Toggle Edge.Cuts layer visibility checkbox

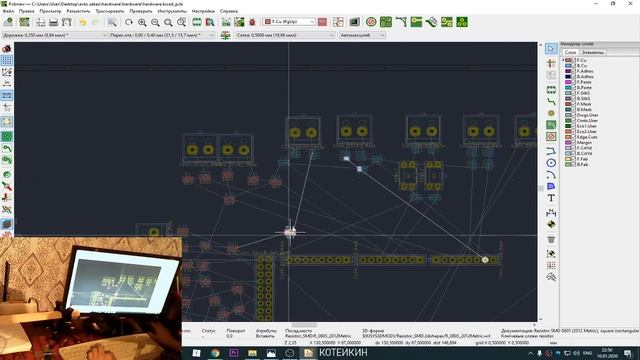coord(573,137)
